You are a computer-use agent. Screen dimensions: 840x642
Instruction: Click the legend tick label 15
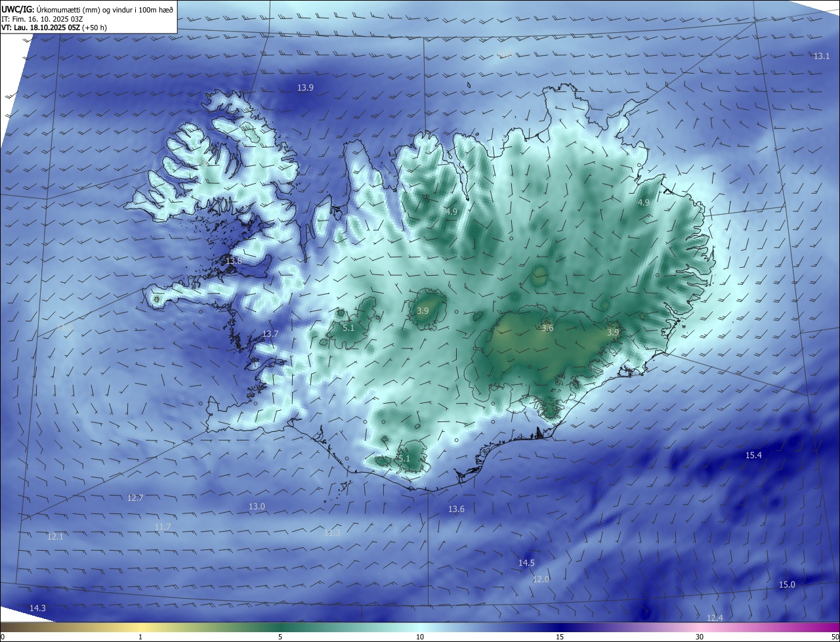pos(560,637)
